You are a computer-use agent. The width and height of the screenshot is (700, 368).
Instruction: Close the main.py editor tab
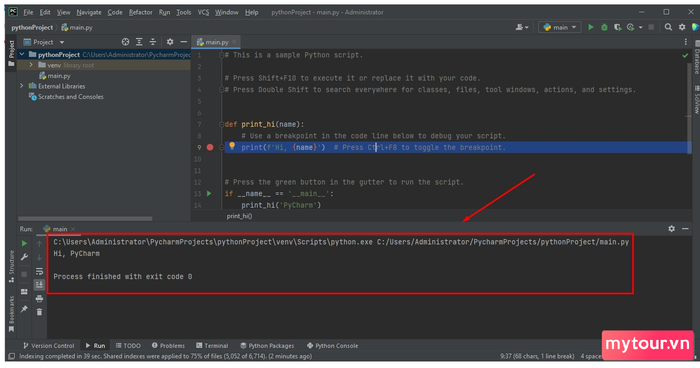click(x=234, y=42)
